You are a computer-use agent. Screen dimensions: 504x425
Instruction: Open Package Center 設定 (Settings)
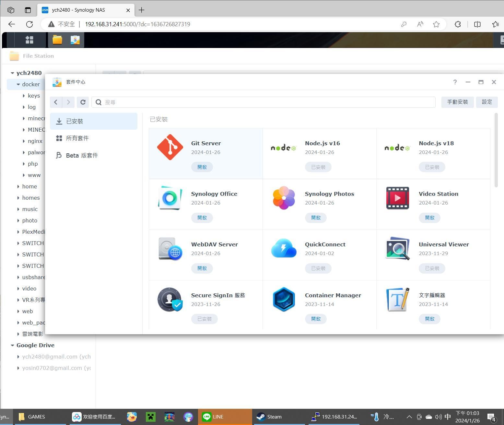click(x=487, y=102)
